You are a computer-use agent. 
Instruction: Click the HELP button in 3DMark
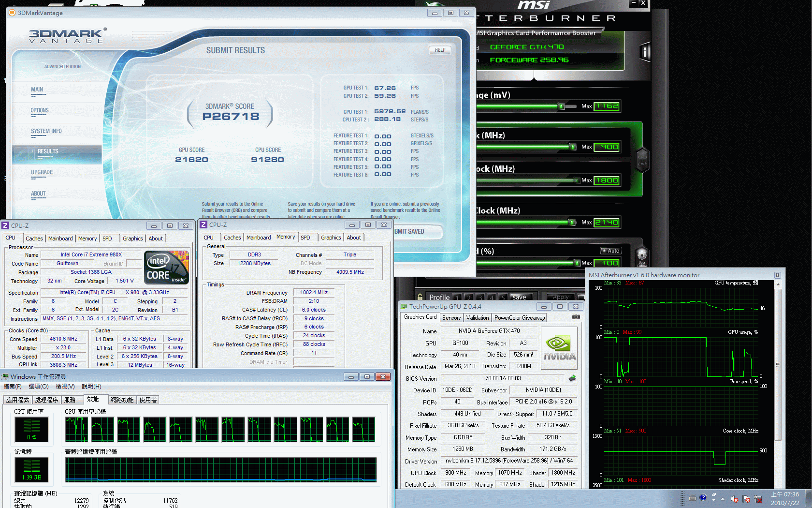(x=440, y=50)
